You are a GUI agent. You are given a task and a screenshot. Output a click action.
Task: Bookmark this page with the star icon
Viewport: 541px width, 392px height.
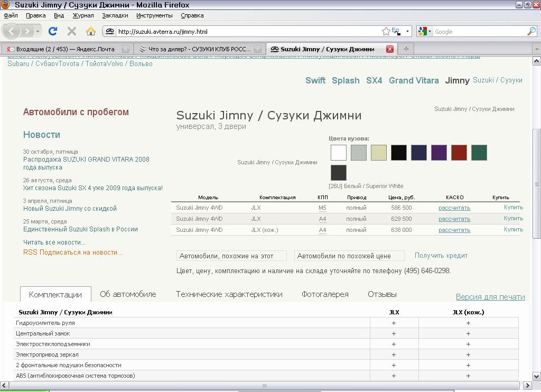point(386,31)
